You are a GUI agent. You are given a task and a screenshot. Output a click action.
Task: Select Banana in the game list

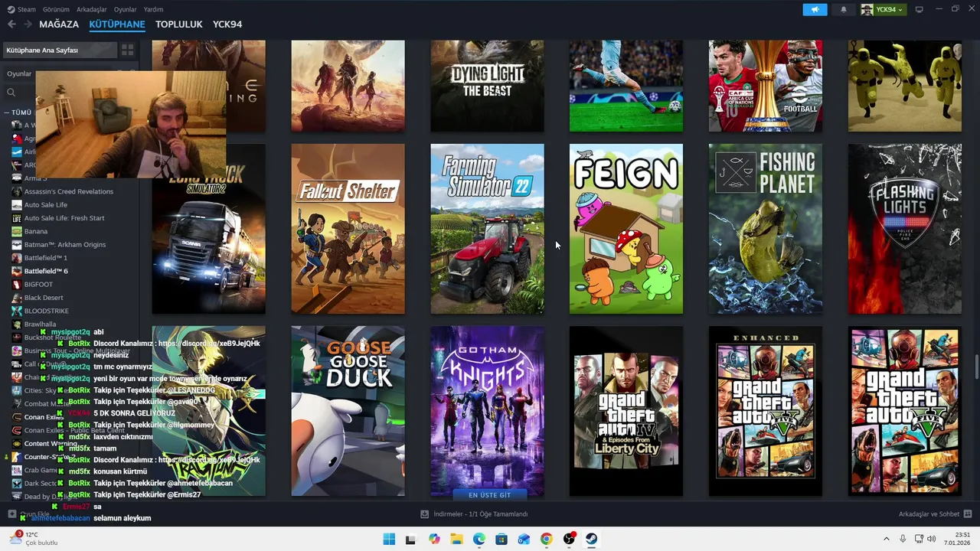coord(36,231)
